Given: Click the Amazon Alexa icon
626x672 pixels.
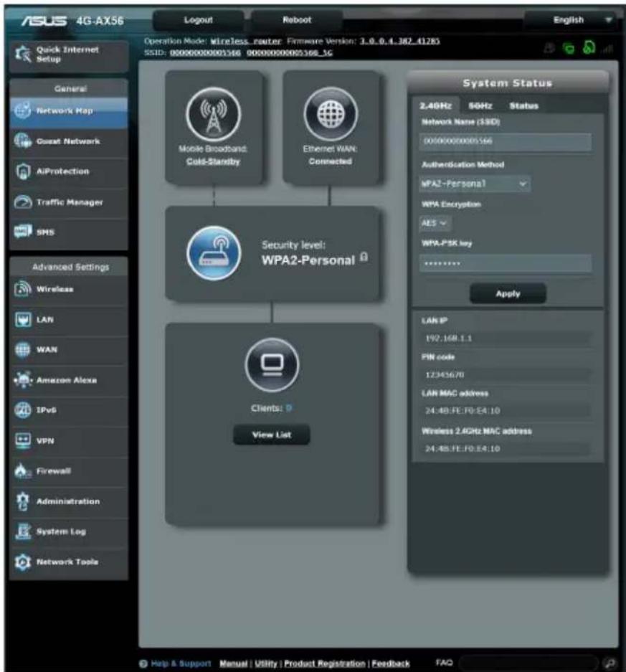Looking at the screenshot, I should click(x=23, y=380).
